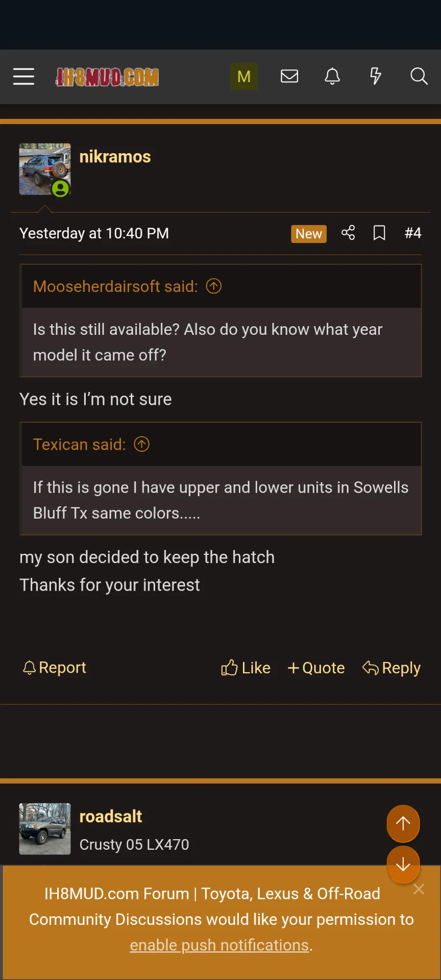
Task: Report nikramos's post
Action: [x=55, y=668]
